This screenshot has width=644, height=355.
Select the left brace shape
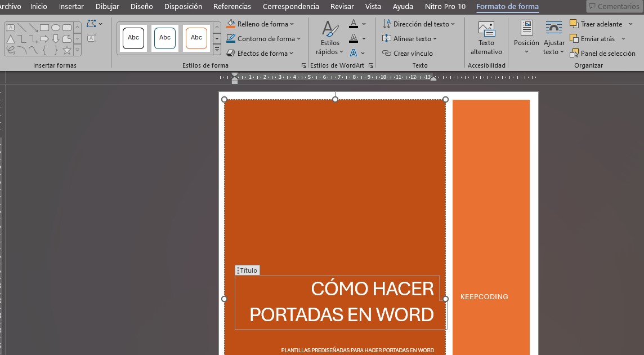tap(44, 51)
